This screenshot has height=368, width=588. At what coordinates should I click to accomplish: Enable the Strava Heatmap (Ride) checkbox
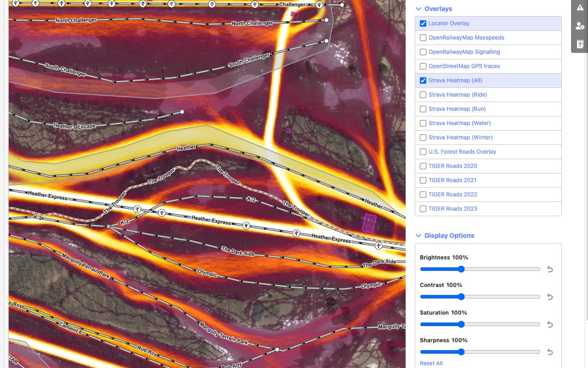(x=423, y=95)
